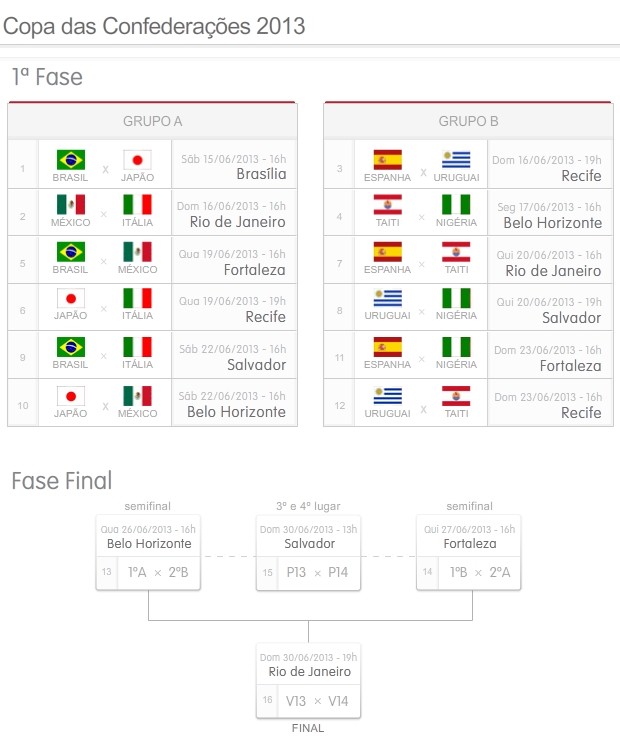Select the Grupo A header
This screenshot has width=620, height=750.
click(x=152, y=121)
